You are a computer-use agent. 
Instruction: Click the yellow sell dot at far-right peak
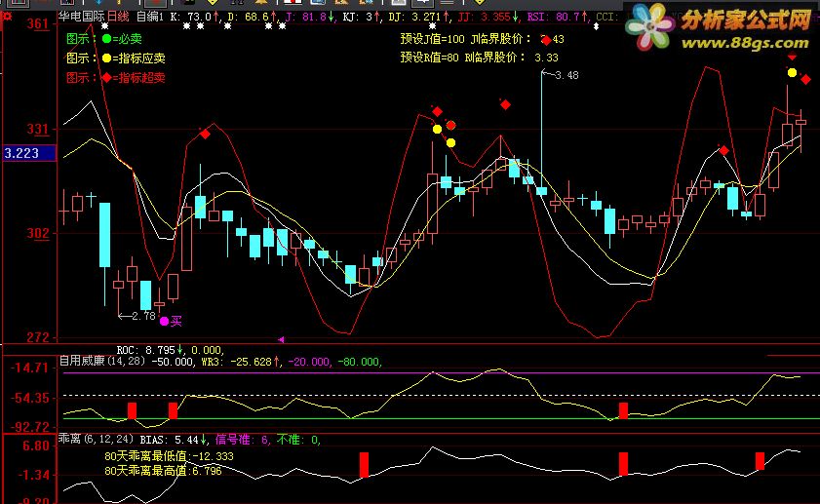(x=793, y=73)
